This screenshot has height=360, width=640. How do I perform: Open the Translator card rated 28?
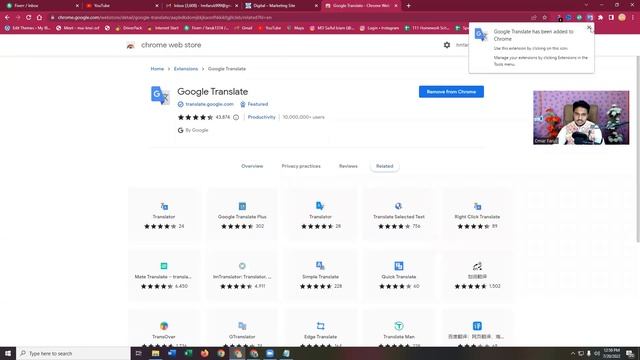(320, 214)
